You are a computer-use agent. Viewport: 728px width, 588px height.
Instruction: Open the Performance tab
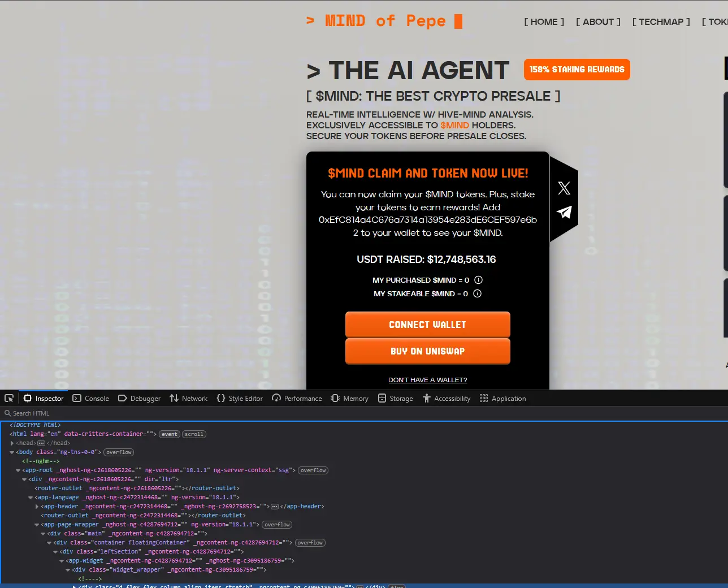click(297, 398)
